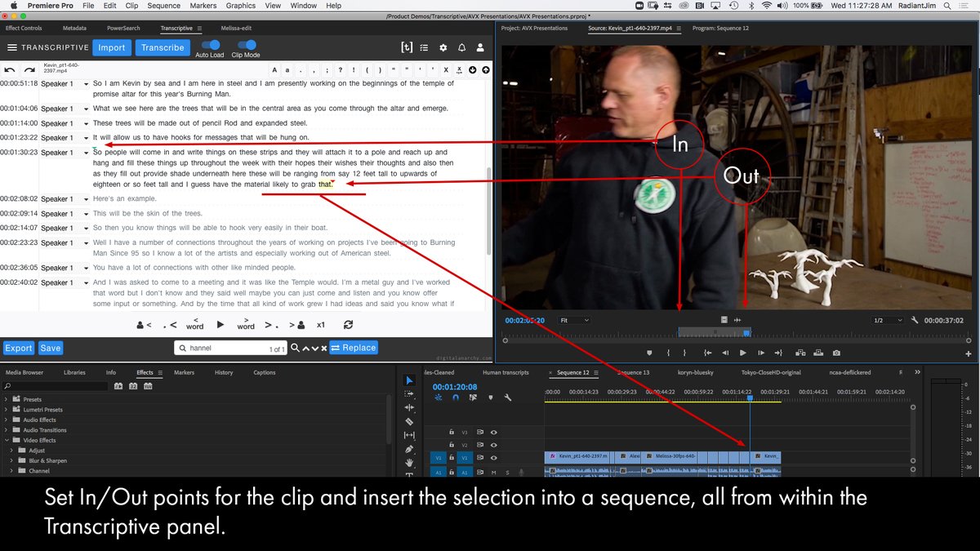Screen dimensions: 980x551
Task: Select the Selection tool in timeline tools
Action: [x=409, y=380]
